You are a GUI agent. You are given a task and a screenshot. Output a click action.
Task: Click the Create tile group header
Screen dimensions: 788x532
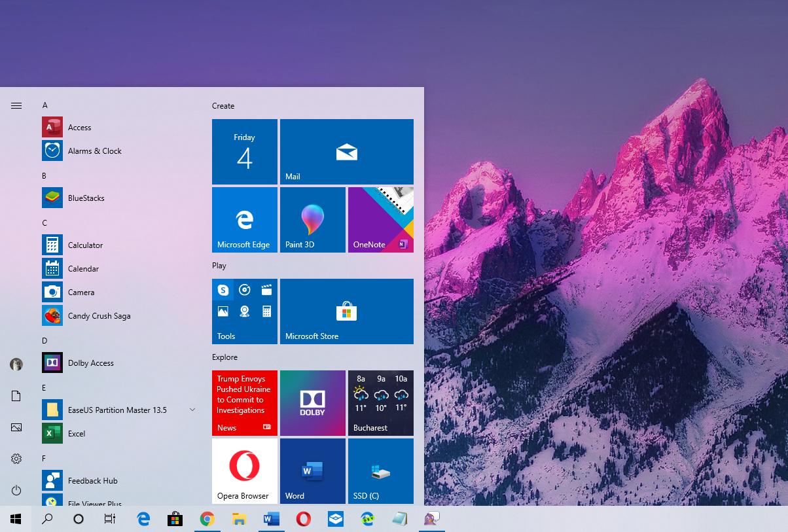(223, 106)
